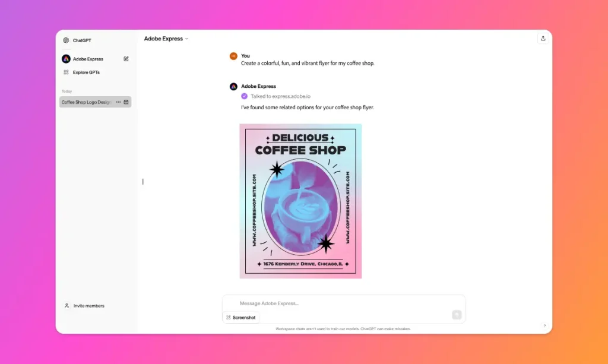Viewport: 608px width, 364px height.
Task: Open options menu for Coffee Shop chat
Action: pyautogui.click(x=118, y=102)
